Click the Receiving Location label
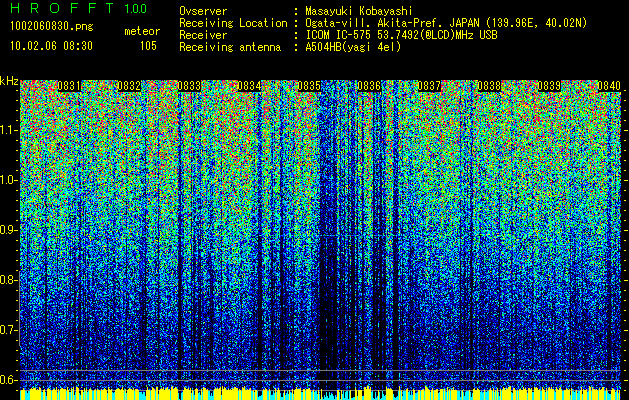 click(233, 23)
